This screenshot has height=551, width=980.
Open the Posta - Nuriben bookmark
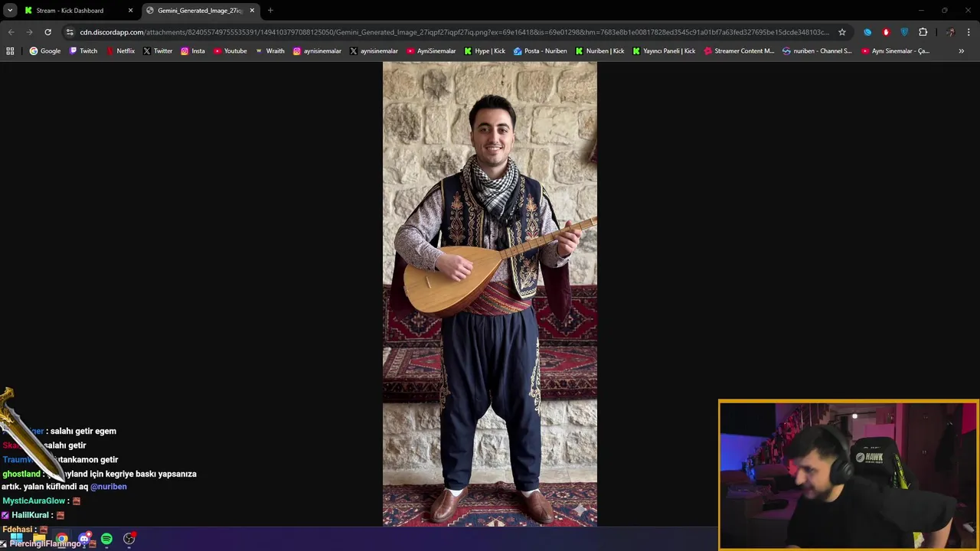point(541,51)
